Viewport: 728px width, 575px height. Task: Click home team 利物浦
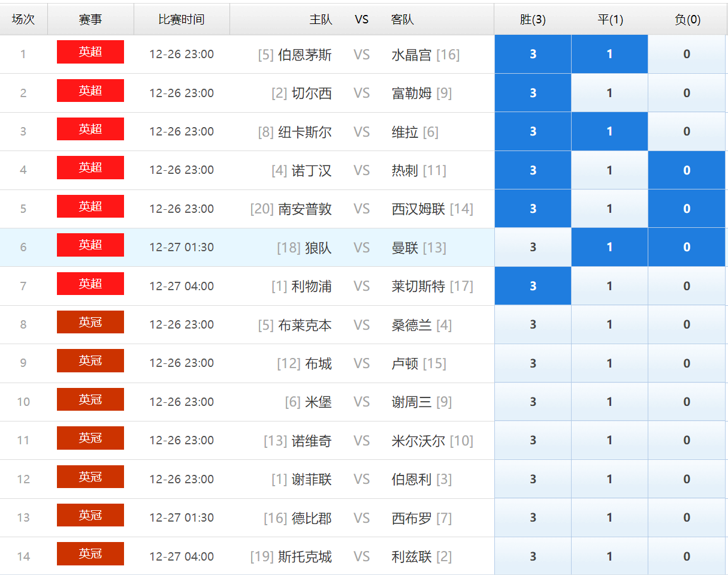pyautogui.click(x=312, y=286)
